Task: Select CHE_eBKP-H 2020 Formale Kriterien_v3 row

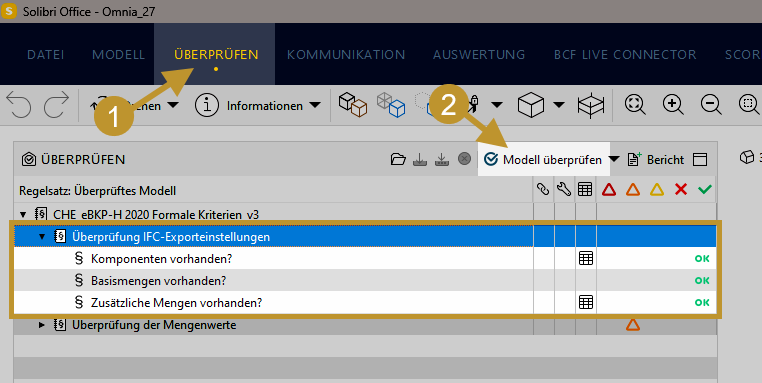Action: pos(365,214)
